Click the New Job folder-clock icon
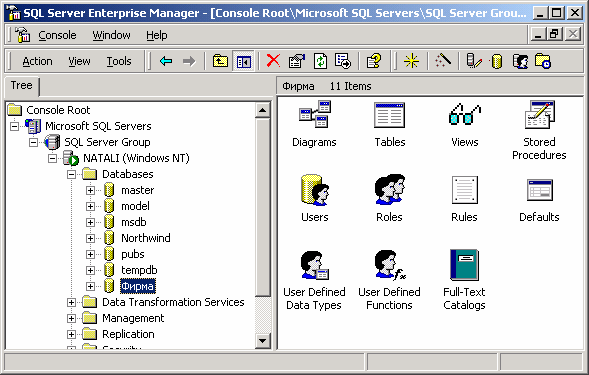Viewport: 589px width, 375px height. pos(543,61)
